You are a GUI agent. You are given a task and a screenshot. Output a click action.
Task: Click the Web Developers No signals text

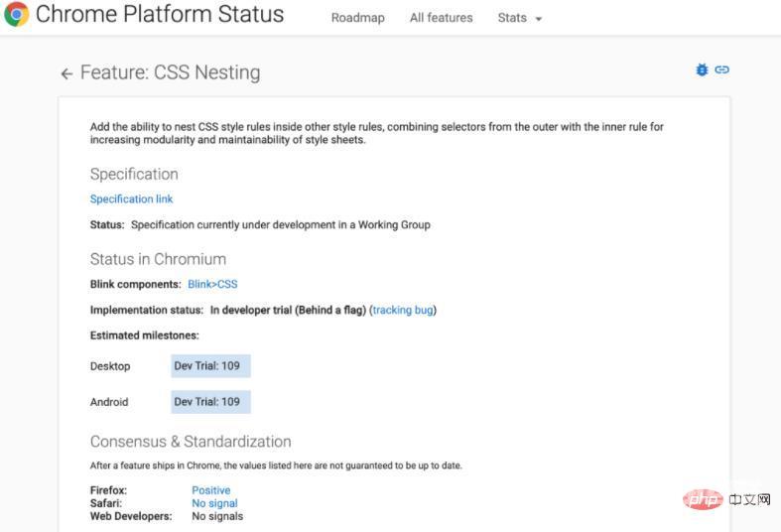[217, 516]
